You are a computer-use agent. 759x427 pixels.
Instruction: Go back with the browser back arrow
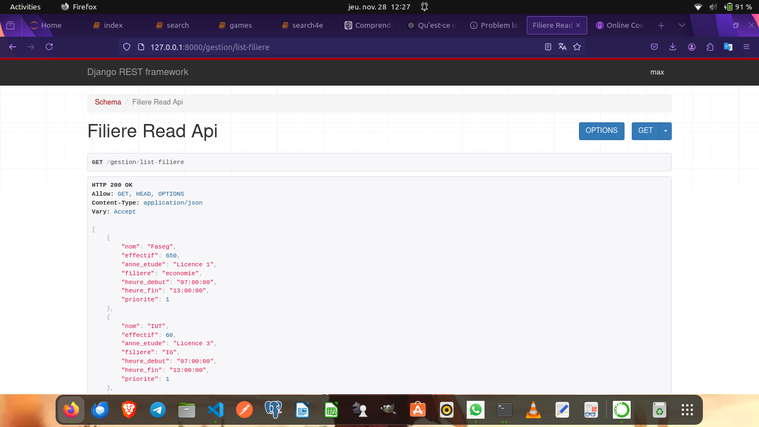pyautogui.click(x=13, y=47)
